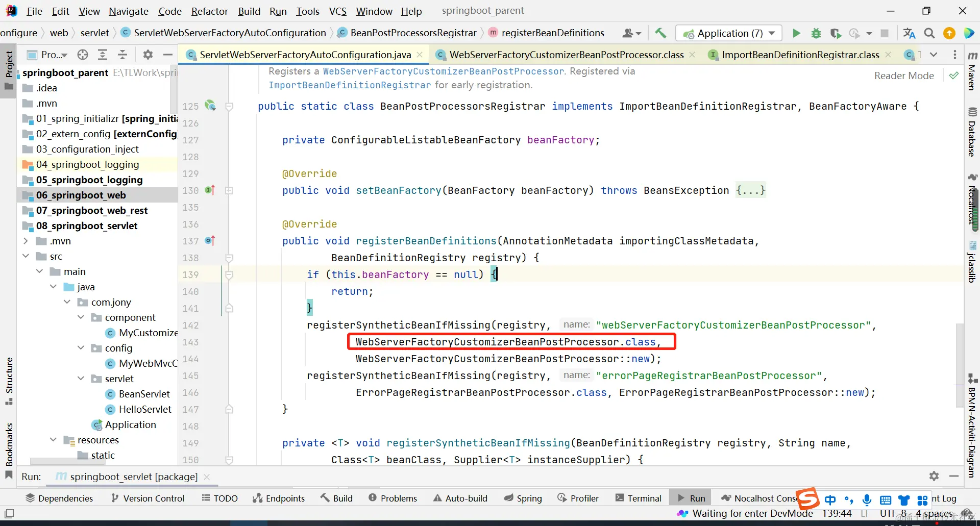Click the Translate icon in toolbar
Viewport: 980px width, 526px height.
[909, 33]
